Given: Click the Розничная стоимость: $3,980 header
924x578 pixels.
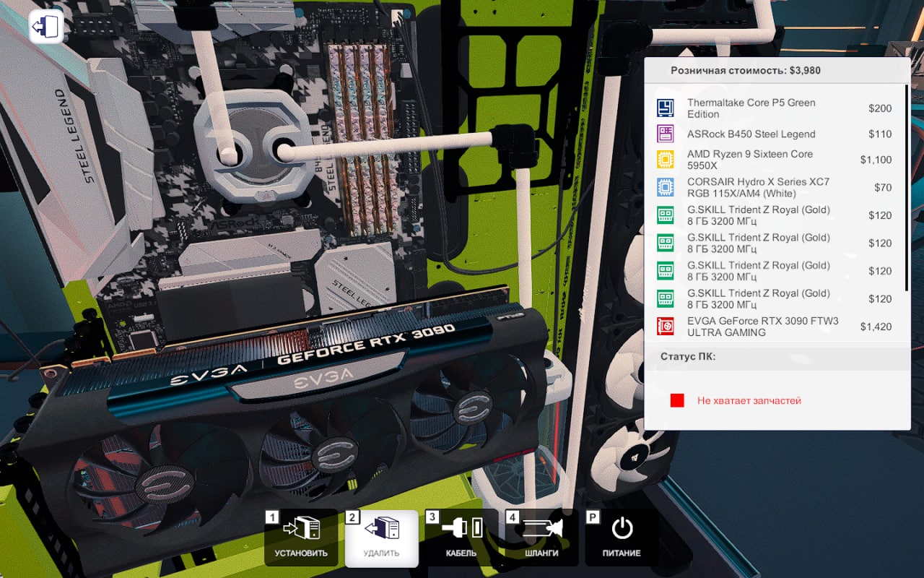Looking at the screenshot, I should 746,71.
